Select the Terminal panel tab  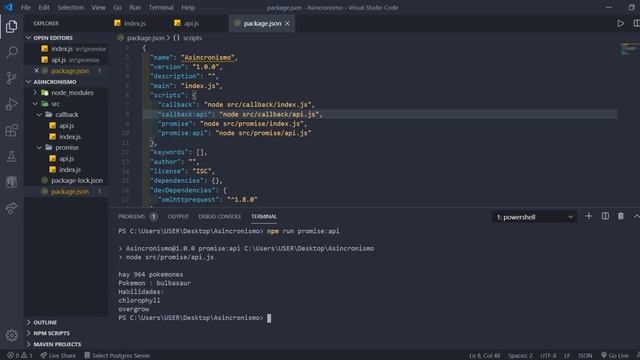click(x=264, y=216)
